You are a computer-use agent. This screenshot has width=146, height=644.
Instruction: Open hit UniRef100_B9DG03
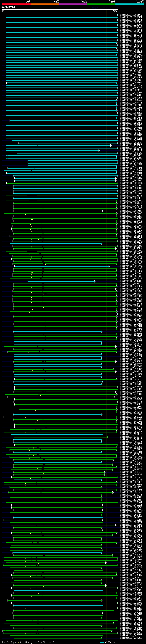pos(131,32)
